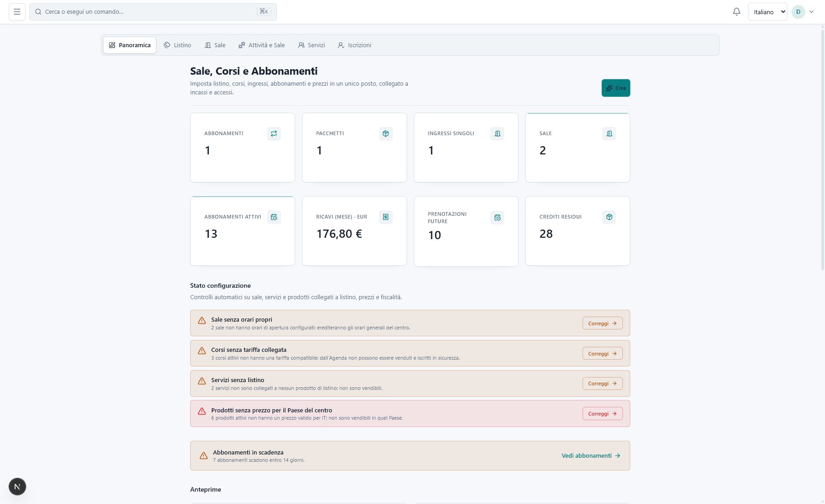Click the search magnifier icon
825x504 pixels.
(38, 12)
